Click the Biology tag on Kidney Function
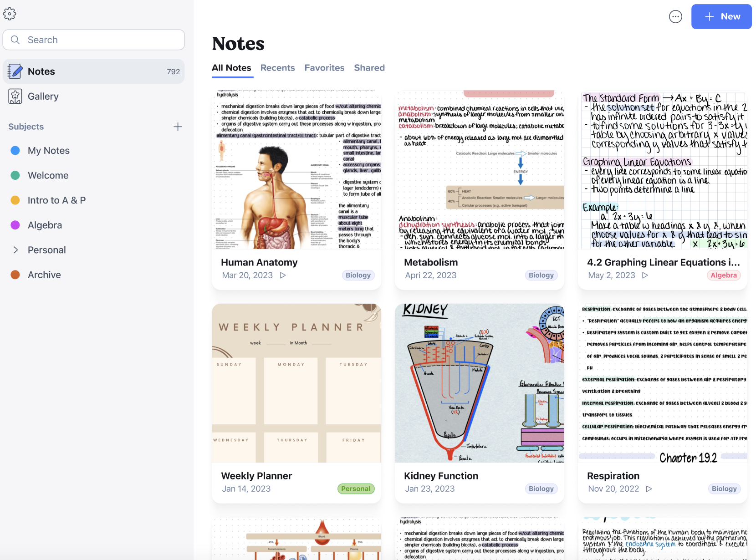 point(541,489)
